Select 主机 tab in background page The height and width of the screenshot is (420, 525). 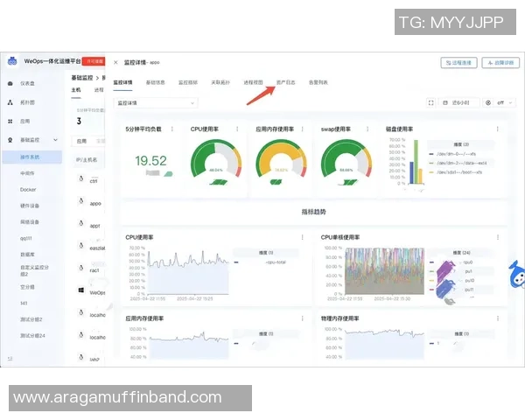(76, 90)
